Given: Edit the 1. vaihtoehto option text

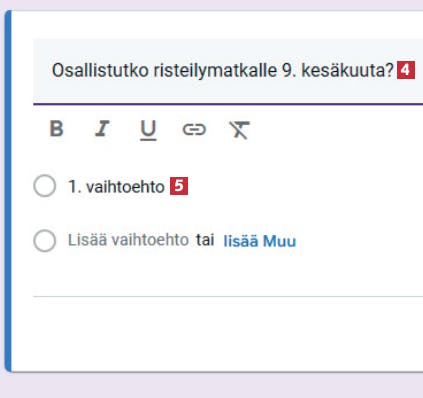Looking at the screenshot, I should [116, 186].
